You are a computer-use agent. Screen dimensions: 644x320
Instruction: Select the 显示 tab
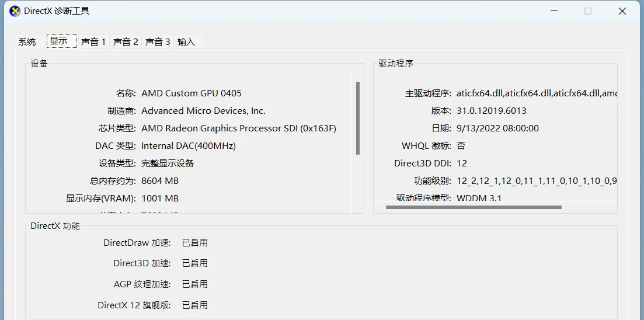click(x=59, y=41)
